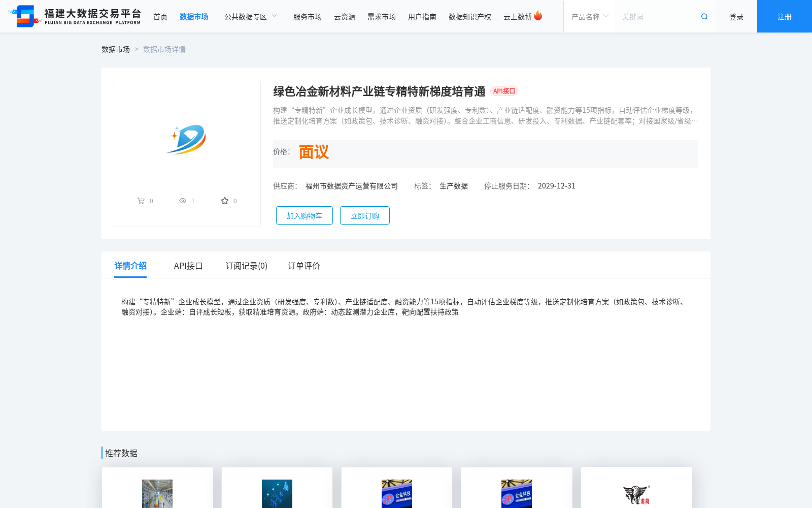This screenshot has height=508, width=812.
Task: Open 数据市场 in the top navigation
Action: pos(194,17)
